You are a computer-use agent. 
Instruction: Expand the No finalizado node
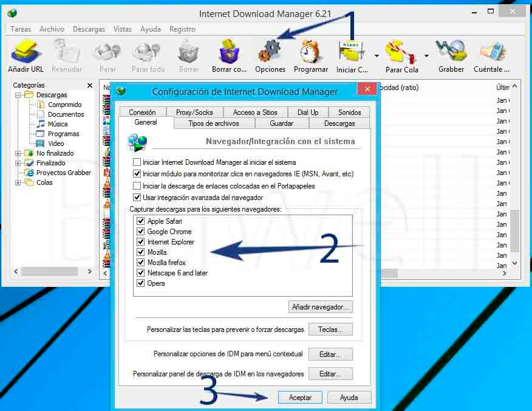(x=18, y=154)
